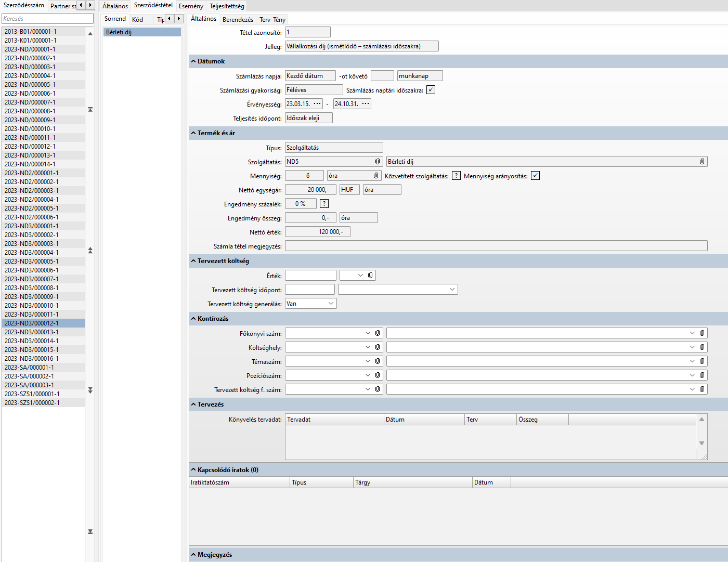Viewport: 728px width, 562px height.
Task: Toggle Közvetített szolgáltatás checkbox
Action: coord(456,176)
